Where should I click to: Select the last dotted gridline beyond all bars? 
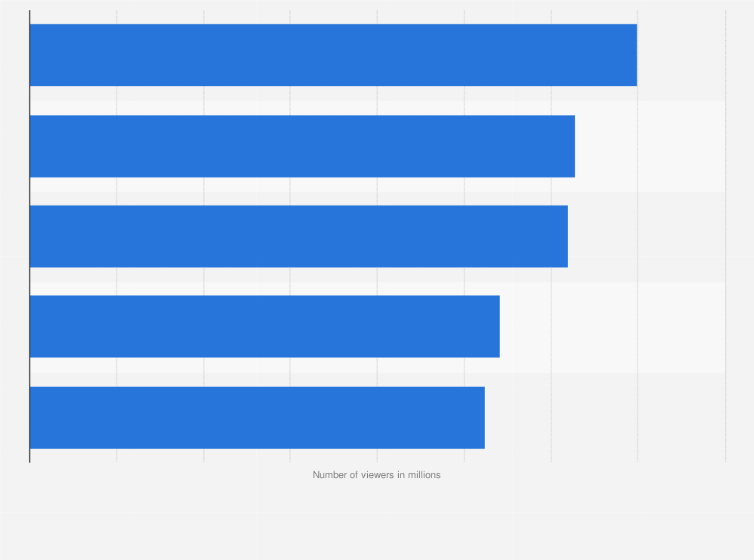[x=725, y=236]
